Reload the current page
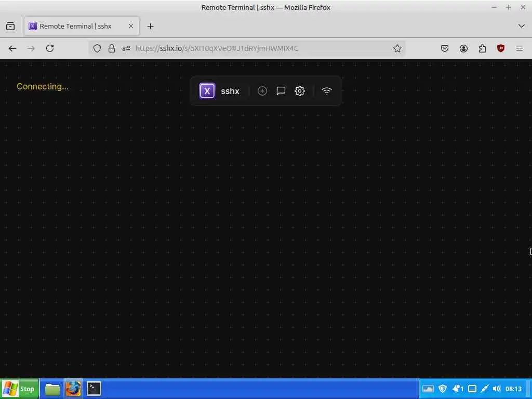The height and width of the screenshot is (399, 532). click(50, 48)
